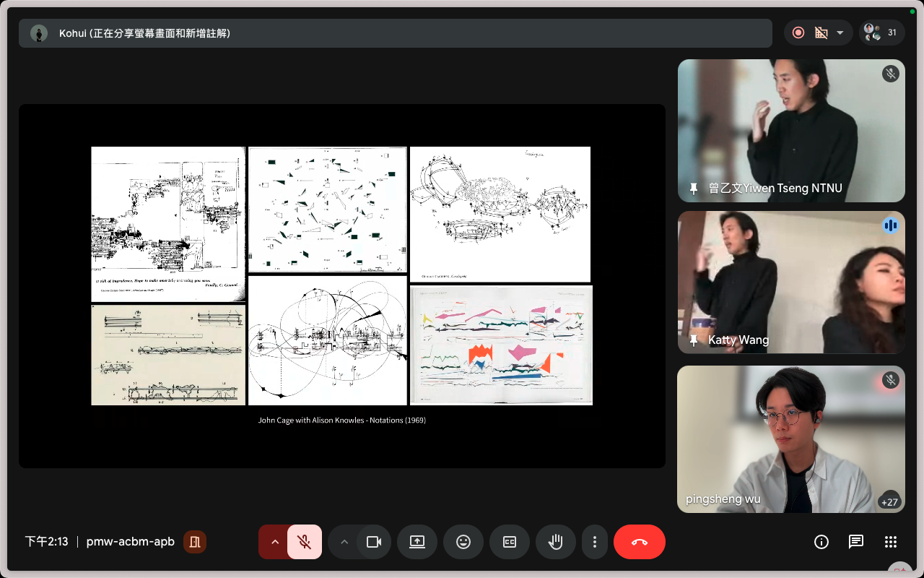Click the crossed-out icon beside recording indicator
924x578 pixels.
821,33
